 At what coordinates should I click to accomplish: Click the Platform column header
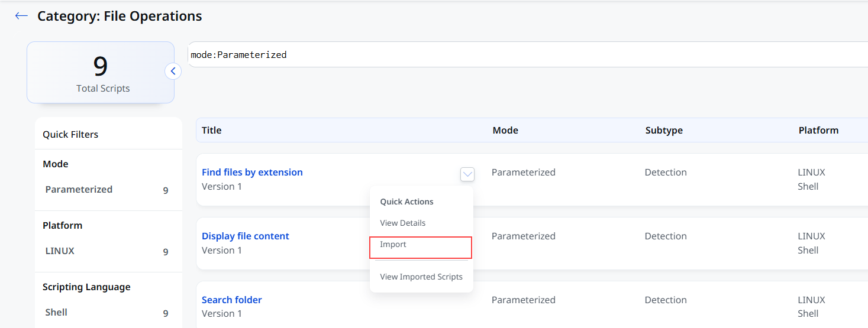(818, 130)
